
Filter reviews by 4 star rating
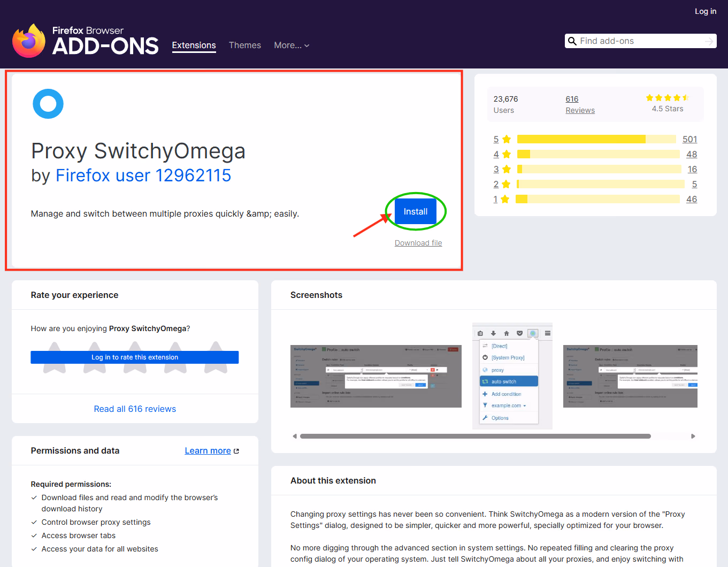tap(496, 154)
